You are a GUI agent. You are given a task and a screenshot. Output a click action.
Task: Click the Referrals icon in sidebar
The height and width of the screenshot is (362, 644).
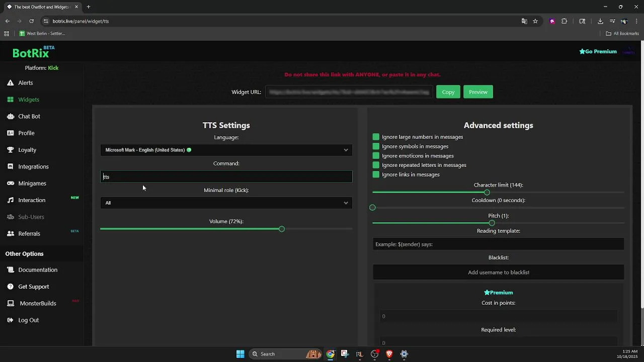[10, 234]
